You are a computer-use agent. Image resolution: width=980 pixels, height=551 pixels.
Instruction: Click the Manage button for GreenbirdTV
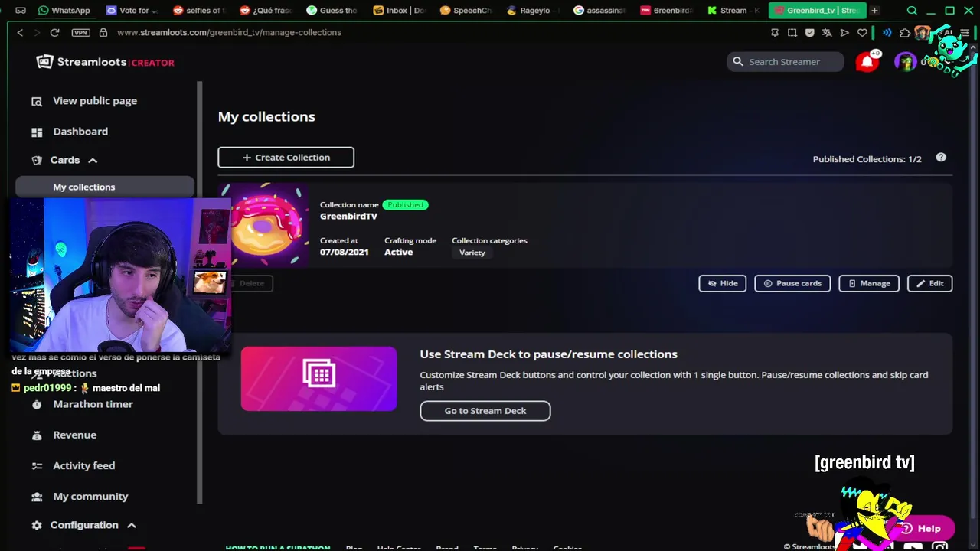(869, 283)
